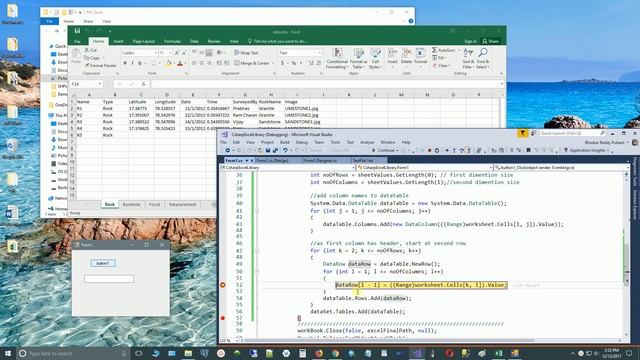
Task: Open the number format dropdown showing Text
Action: point(320,53)
